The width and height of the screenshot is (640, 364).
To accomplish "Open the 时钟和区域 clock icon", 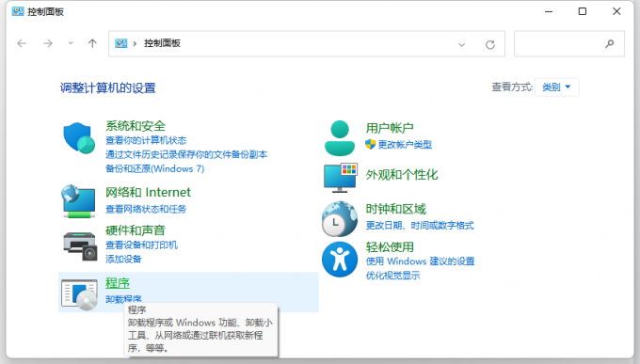I will 340,219.
